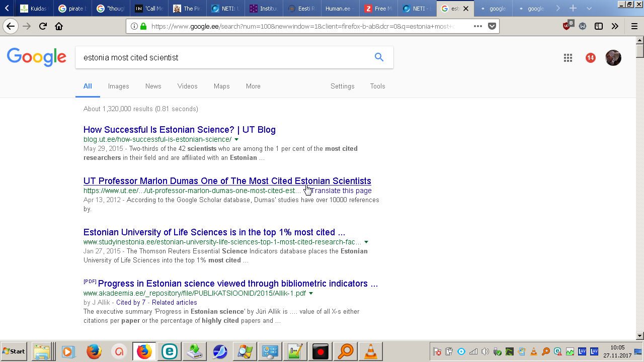Open the Google account avatar menu
644x362 pixels.
(x=613, y=58)
